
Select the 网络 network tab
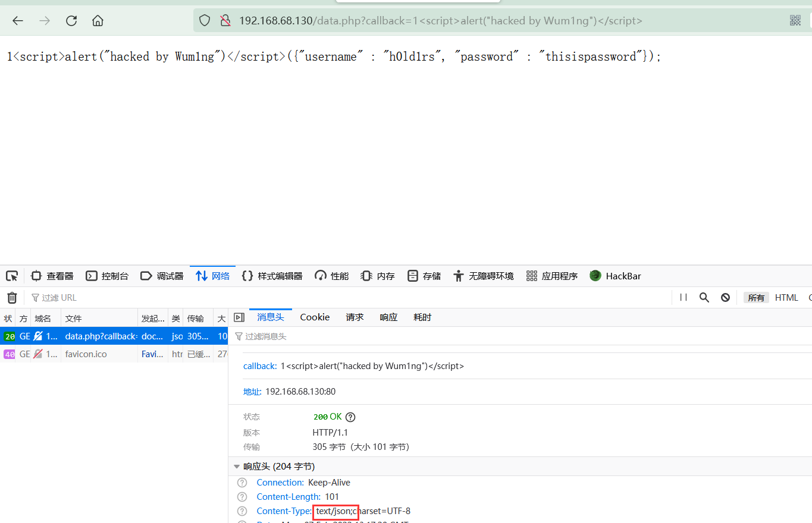click(x=213, y=276)
